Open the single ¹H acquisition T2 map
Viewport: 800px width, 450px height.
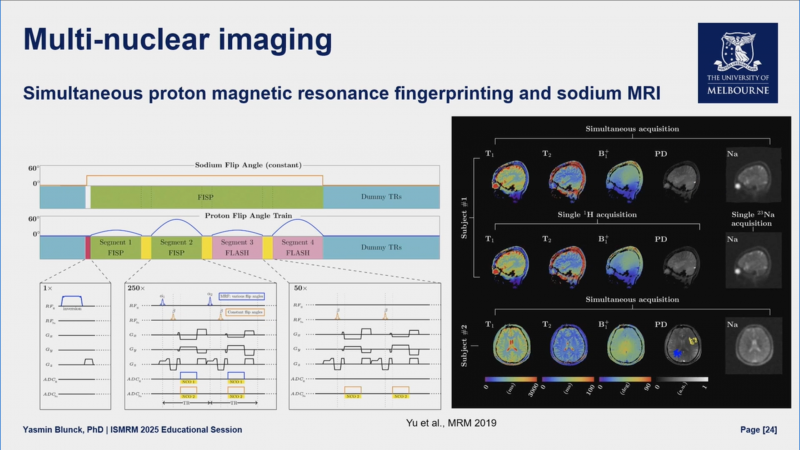[x=567, y=266]
